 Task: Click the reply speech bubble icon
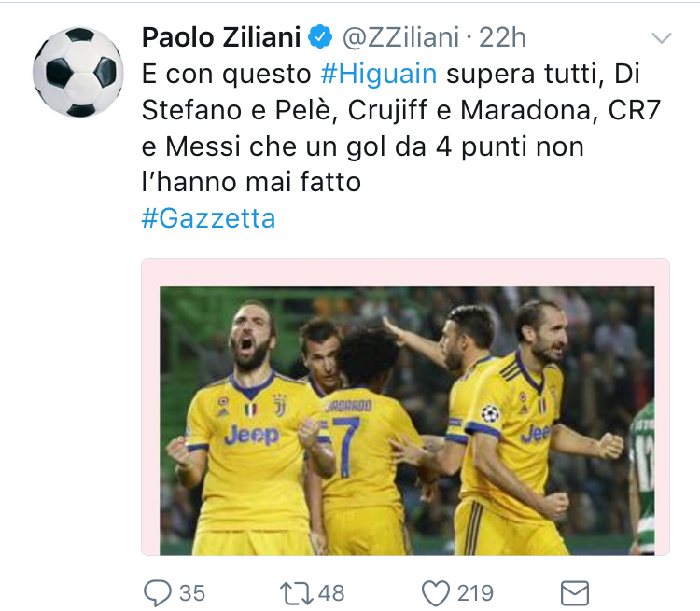tap(159, 591)
